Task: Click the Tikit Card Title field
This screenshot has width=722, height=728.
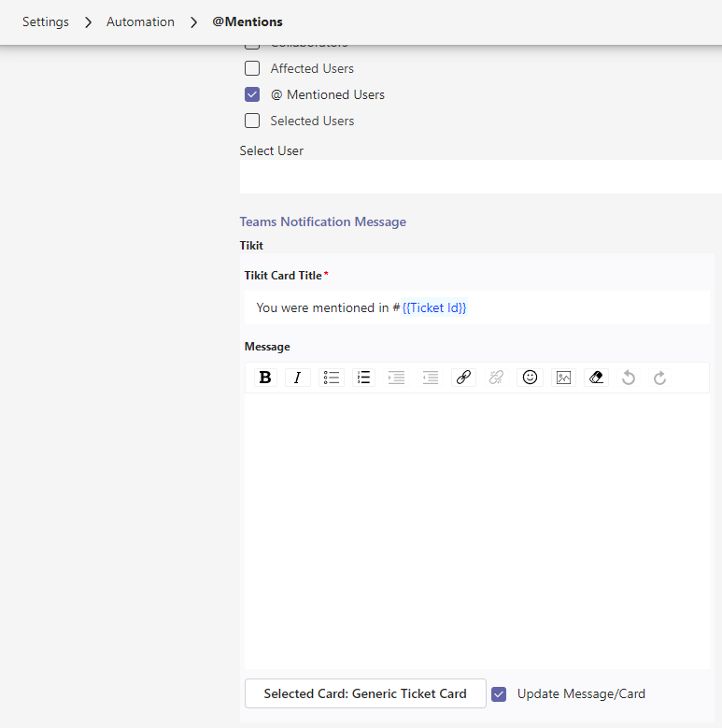Action: (477, 307)
